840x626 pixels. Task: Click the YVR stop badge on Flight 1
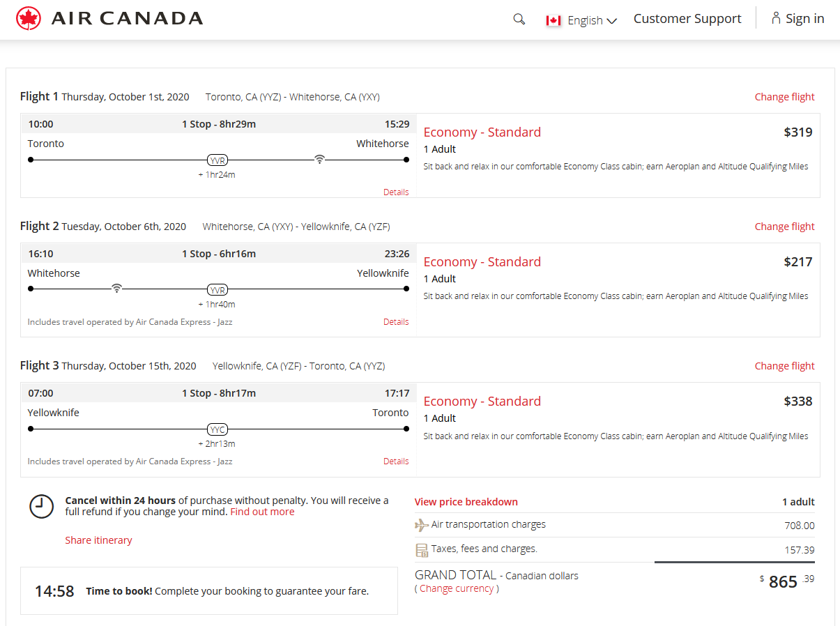point(217,160)
